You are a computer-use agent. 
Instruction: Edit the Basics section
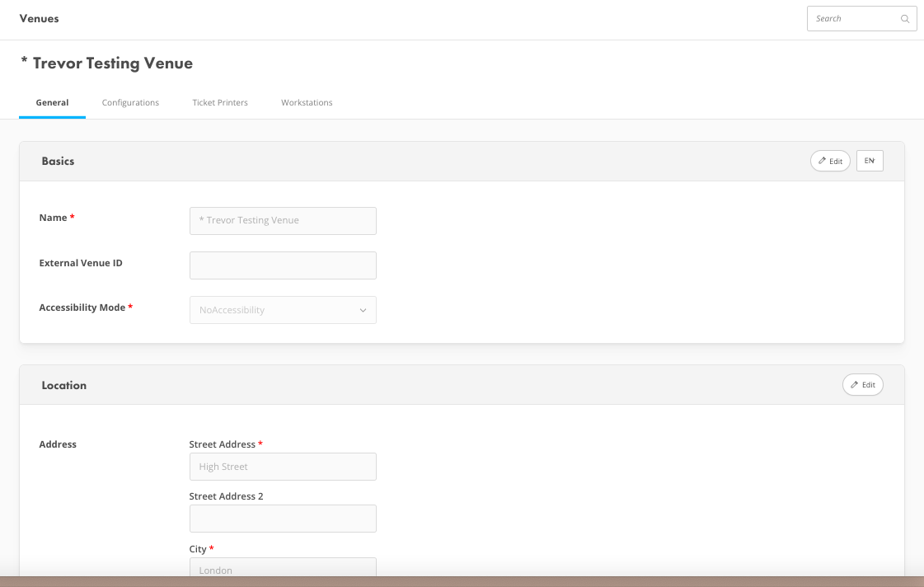830,161
